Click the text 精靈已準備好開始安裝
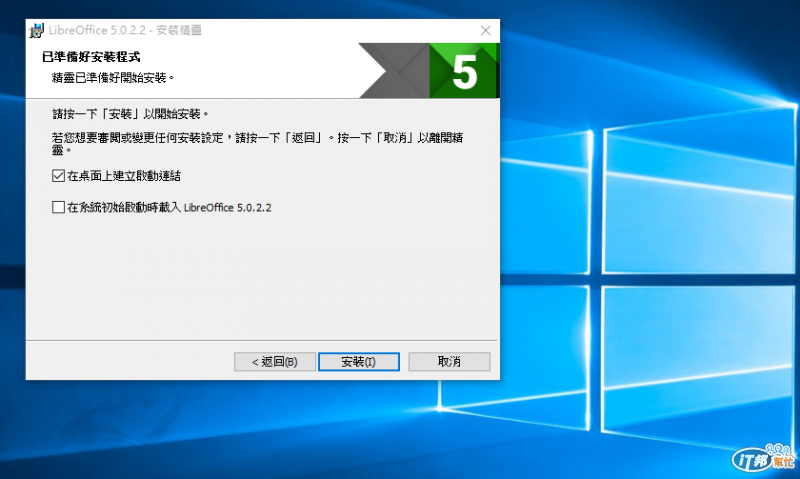Image resolution: width=800 pixels, height=479 pixels. [113, 78]
